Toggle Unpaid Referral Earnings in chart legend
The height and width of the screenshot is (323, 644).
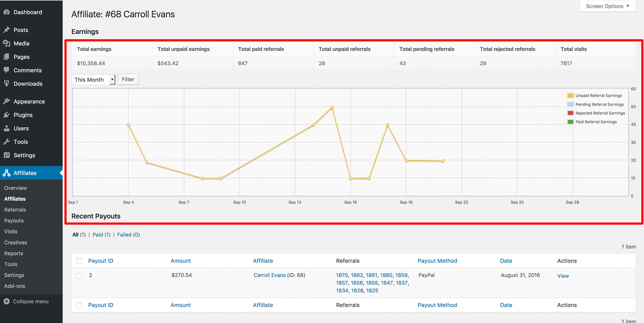(x=598, y=95)
